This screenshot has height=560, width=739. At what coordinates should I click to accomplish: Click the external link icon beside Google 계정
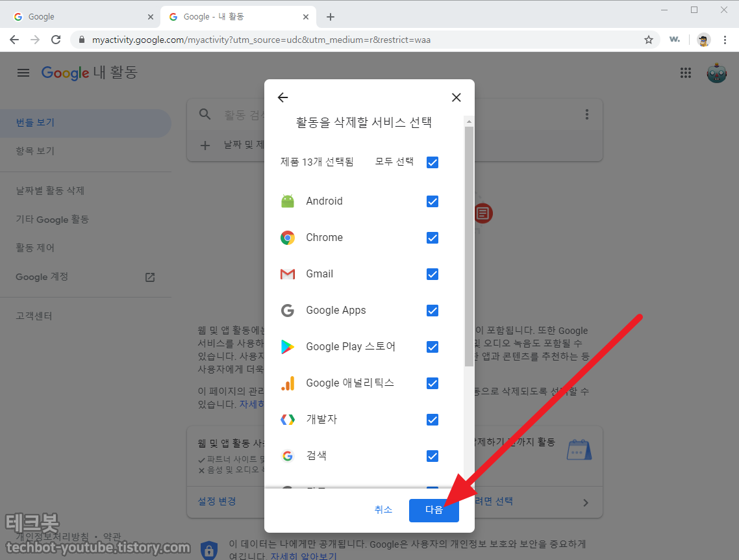coord(150,277)
